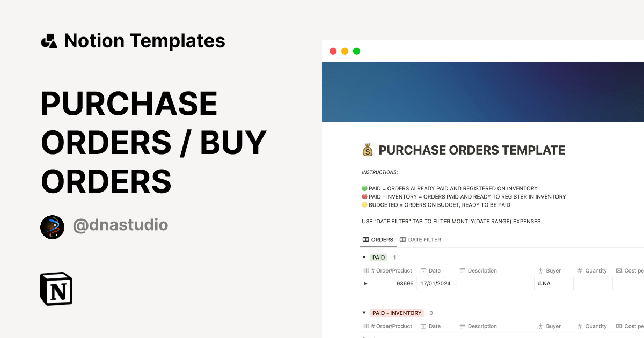This screenshot has width=644, height=338.
Task: Expand the order 93696 row triangle
Action: [366, 283]
